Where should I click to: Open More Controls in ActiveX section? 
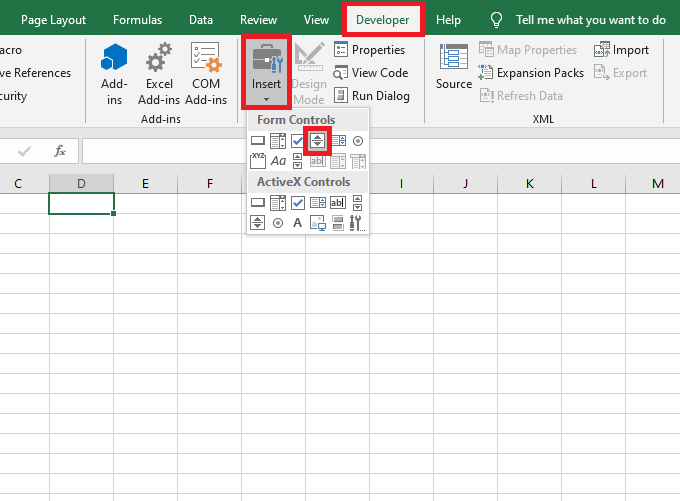(358, 223)
